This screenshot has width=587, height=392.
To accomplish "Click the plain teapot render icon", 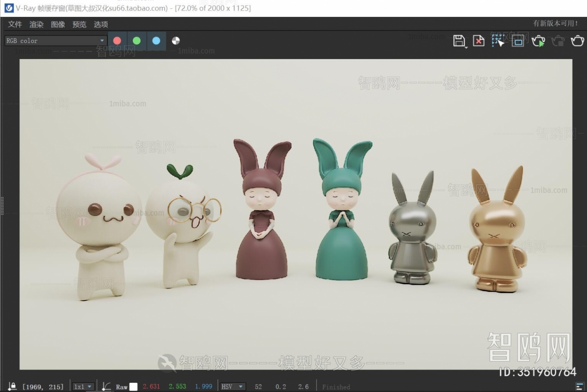I will [577, 41].
